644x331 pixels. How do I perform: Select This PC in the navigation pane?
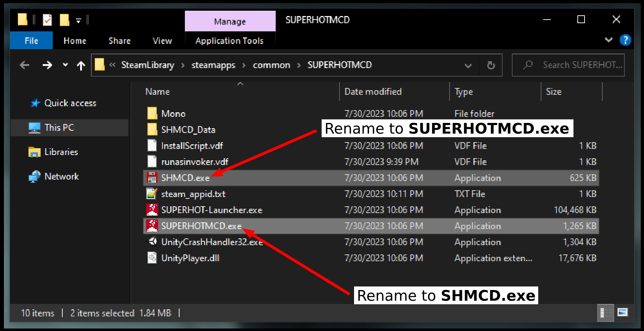(69, 128)
